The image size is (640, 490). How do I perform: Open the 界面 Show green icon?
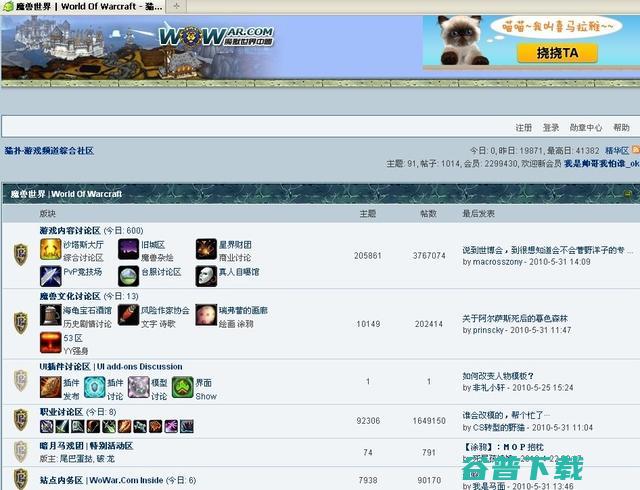tap(182, 387)
